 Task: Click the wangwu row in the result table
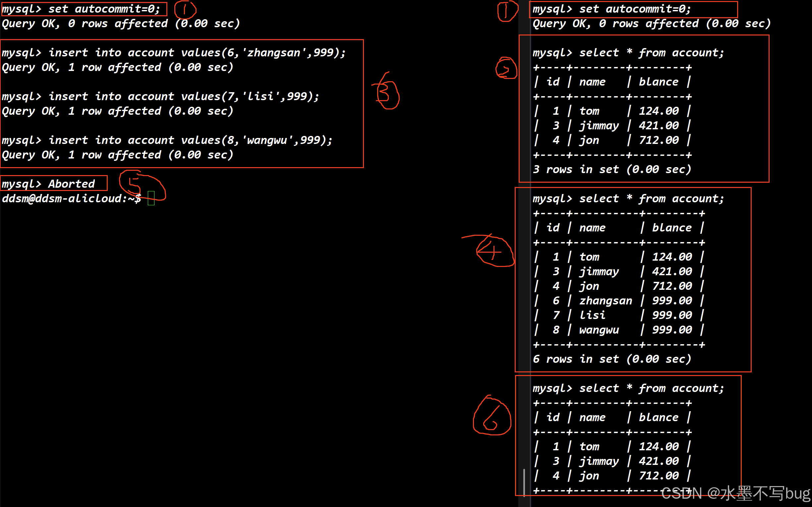coord(619,330)
